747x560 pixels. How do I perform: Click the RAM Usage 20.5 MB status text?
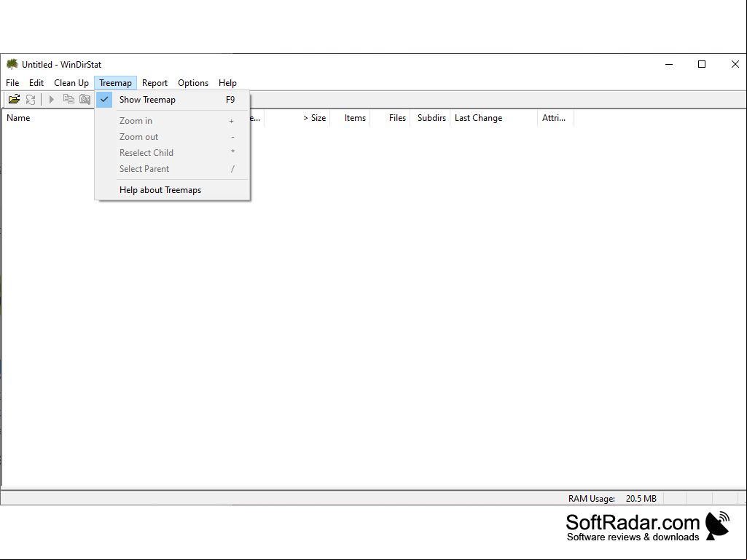[612, 499]
